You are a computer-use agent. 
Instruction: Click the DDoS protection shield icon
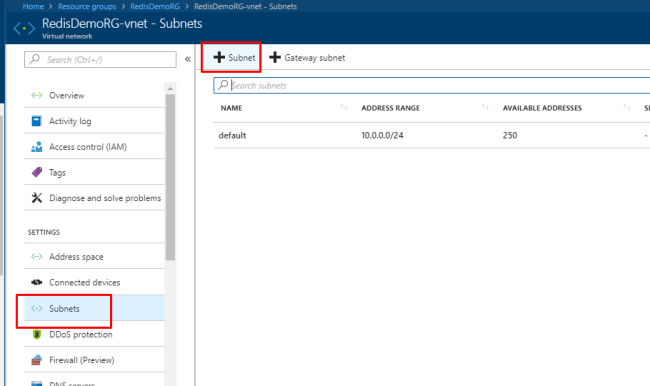point(36,334)
